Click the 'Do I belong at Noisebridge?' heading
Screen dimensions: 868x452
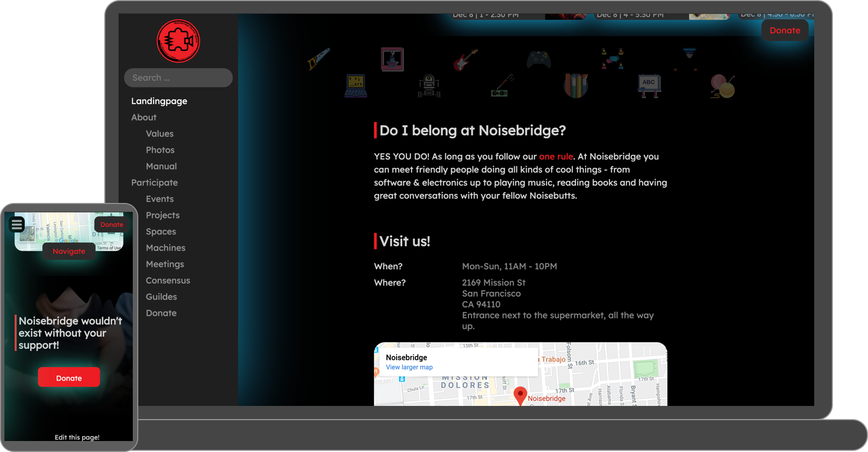[472, 131]
